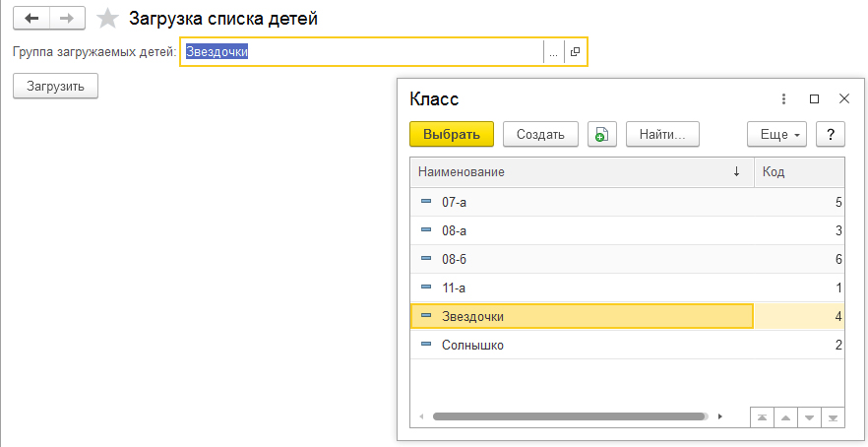Click the horizontal scrollbar thumb in list
The width and height of the screenshot is (868, 447).
tap(570, 416)
